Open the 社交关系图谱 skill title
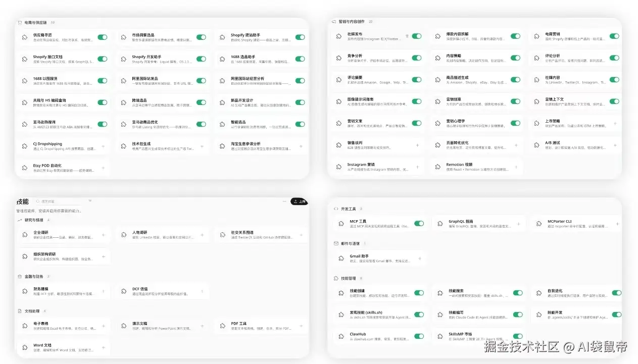This screenshot has height=364, width=638. click(x=242, y=233)
